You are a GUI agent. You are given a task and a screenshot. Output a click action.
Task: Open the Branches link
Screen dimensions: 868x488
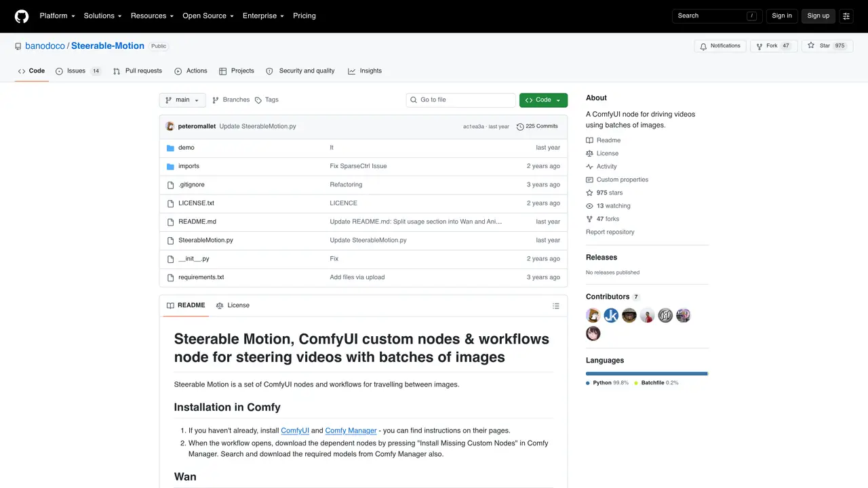(231, 100)
